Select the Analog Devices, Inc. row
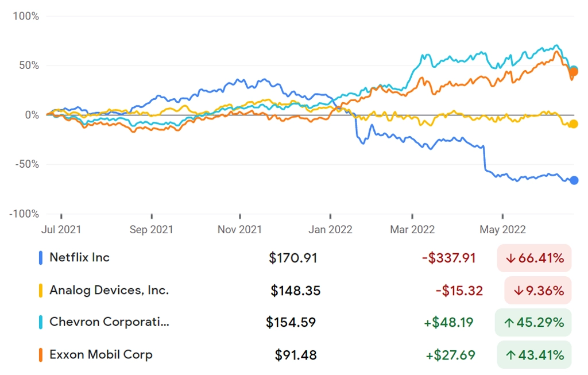 point(305,290)
